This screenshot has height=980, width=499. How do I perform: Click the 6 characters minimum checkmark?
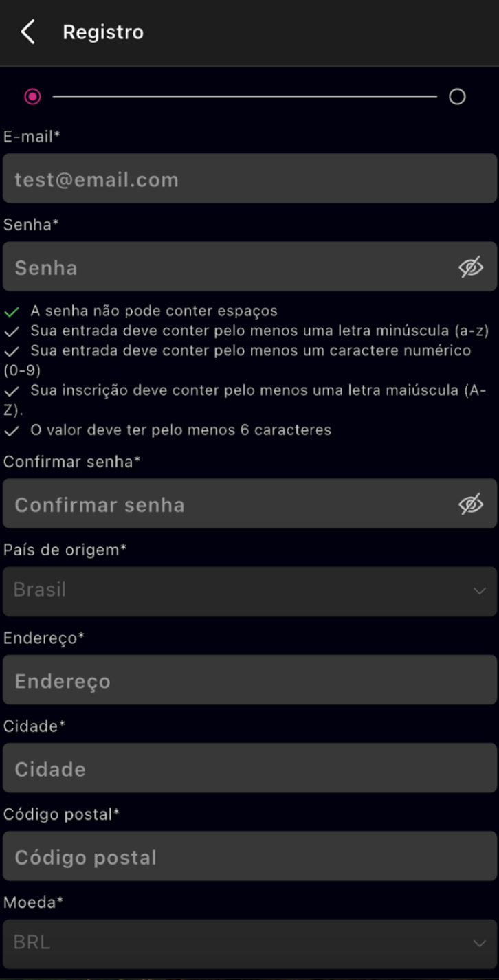[x=12, y=431]
